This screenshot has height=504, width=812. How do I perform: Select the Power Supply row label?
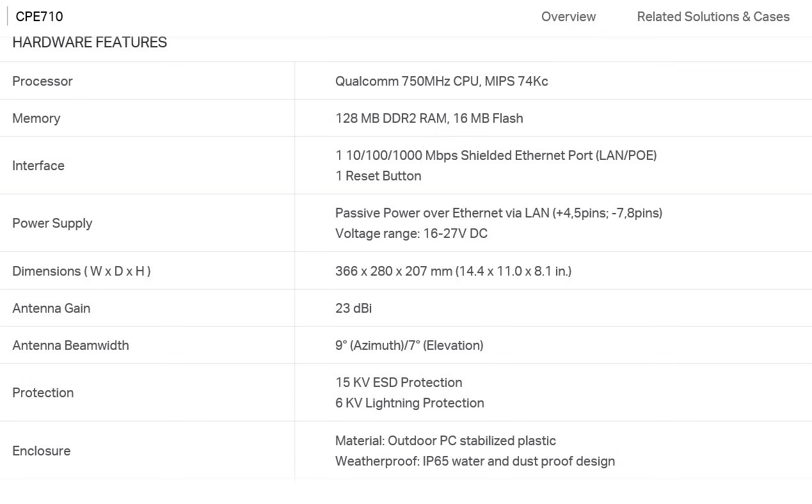[x=52, y=223]
